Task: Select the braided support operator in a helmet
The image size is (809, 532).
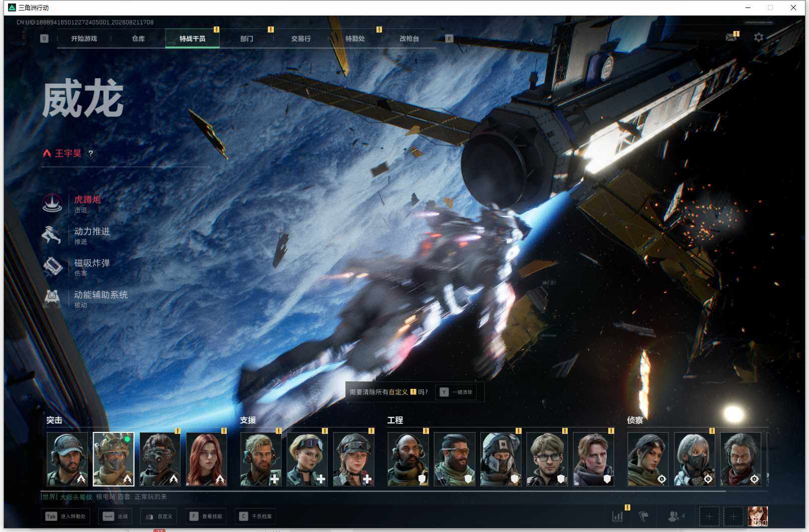Action: 353,459
